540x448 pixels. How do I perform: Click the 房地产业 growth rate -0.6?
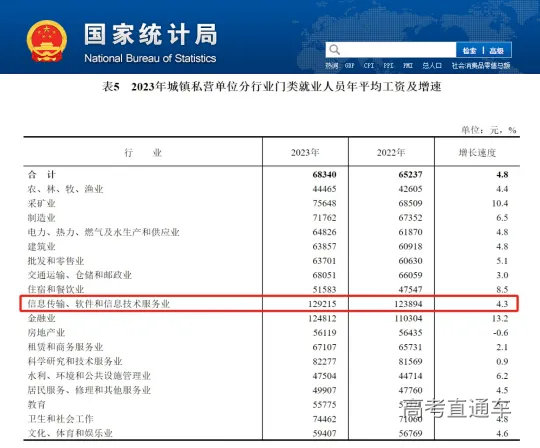pyautogui.click(x=500, y=333)
